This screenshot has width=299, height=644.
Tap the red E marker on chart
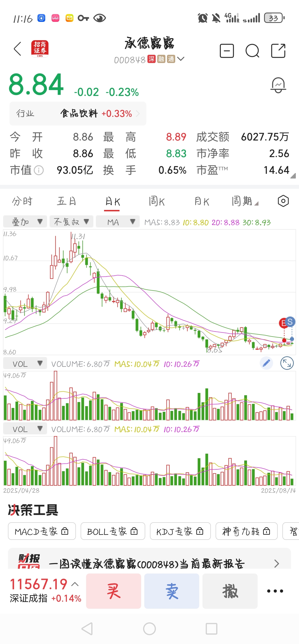tap(284, 323)
